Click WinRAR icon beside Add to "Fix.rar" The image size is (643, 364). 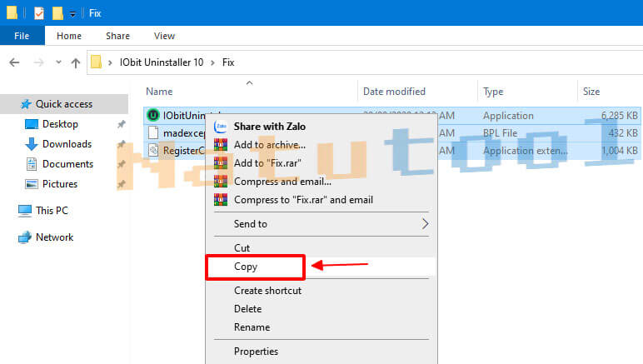(221, 162)
